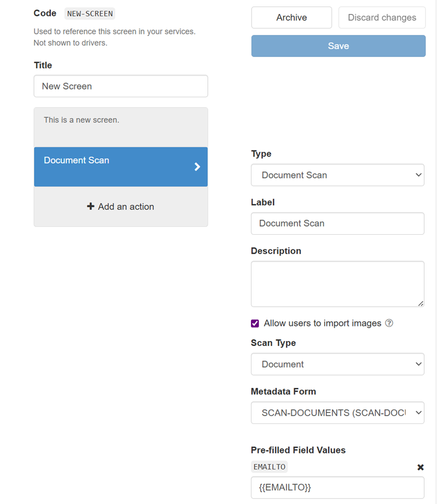Click the Archive button
Image resolution: width=438 pixels, height=504 pixels.
(291, 17)
